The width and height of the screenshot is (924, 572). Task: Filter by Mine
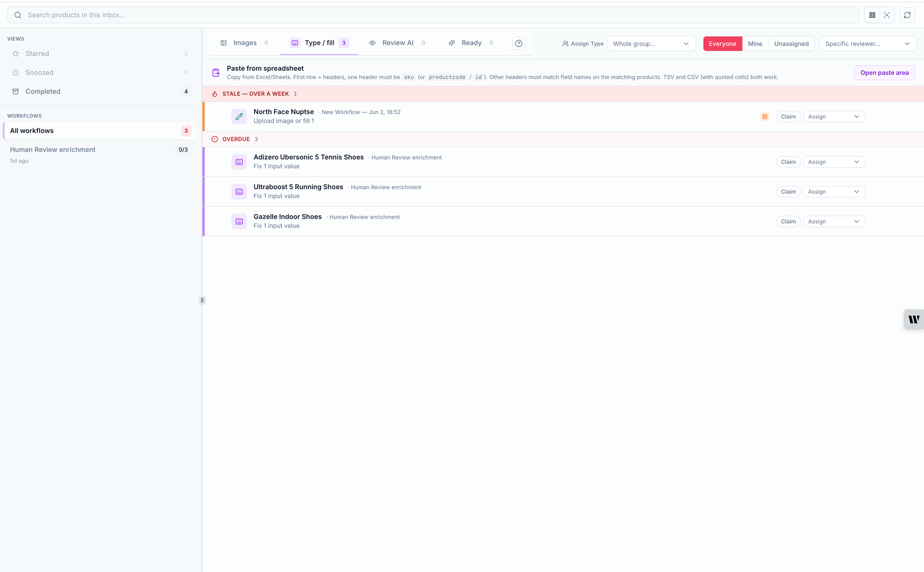(x=755, y=44)
